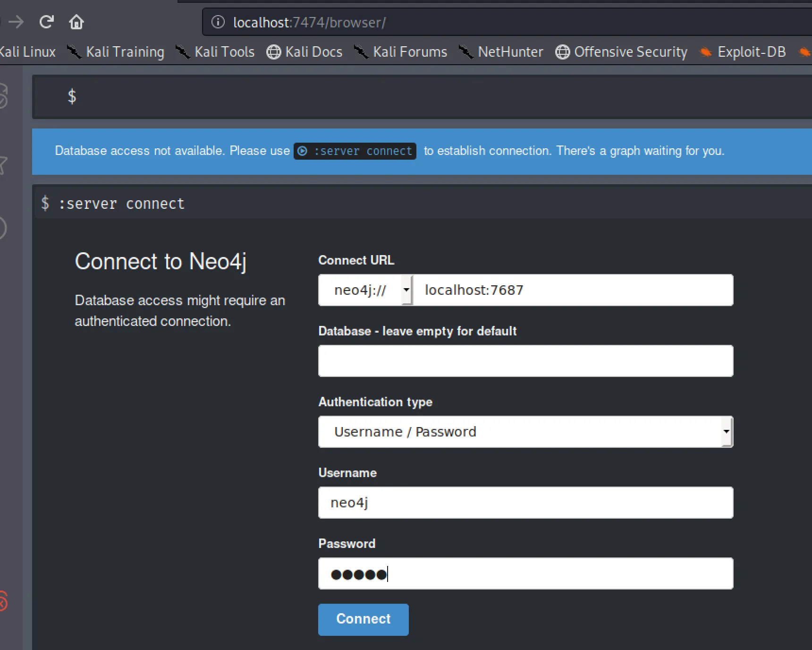Viewport: 812px width, 650px height.
Task: Click the forward navigation arrow
Action: coord(17,22)
